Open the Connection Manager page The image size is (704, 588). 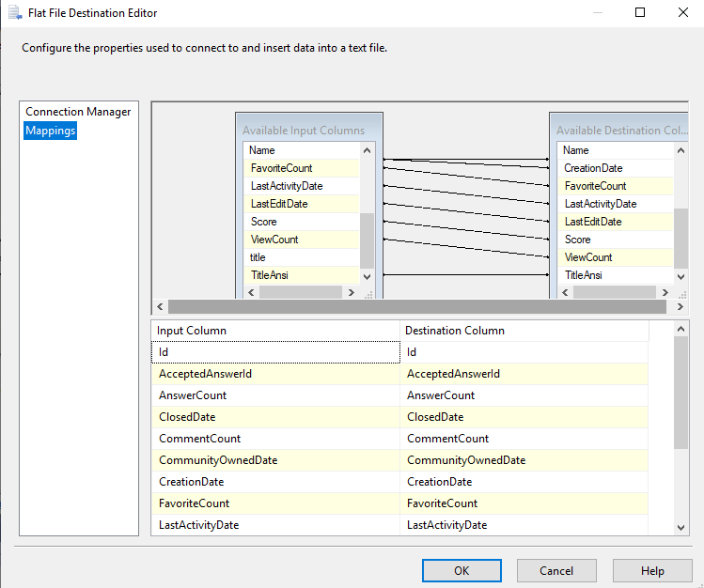tap(78, 112)
